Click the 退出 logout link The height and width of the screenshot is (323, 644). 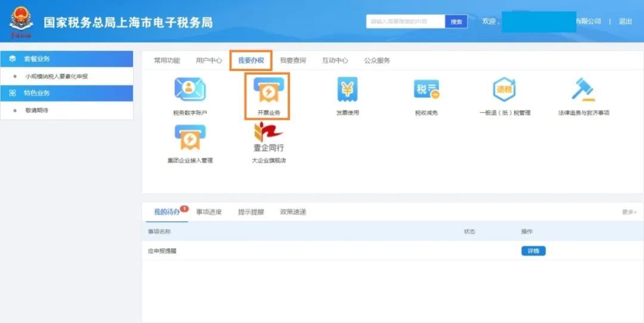tap(625, 21)
